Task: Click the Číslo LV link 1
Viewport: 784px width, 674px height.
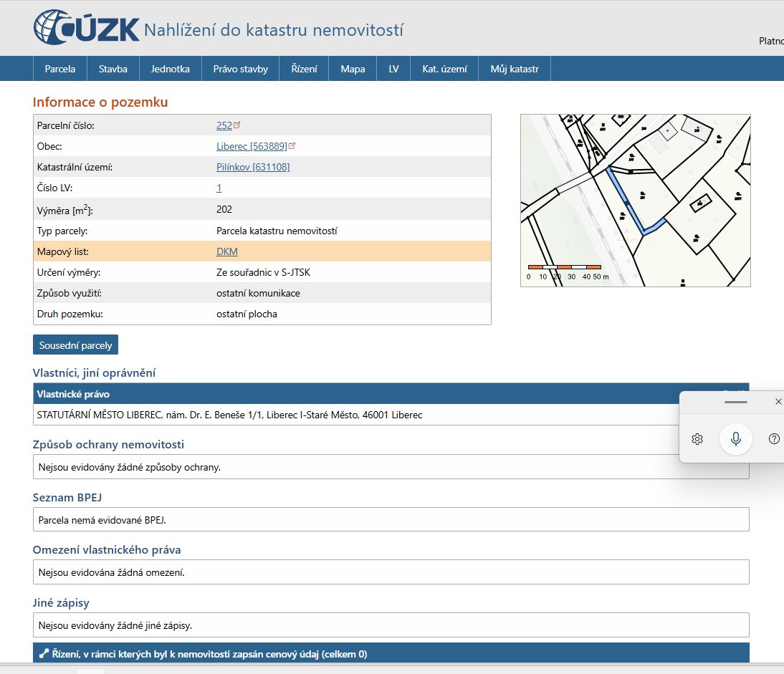Action: 219,188
